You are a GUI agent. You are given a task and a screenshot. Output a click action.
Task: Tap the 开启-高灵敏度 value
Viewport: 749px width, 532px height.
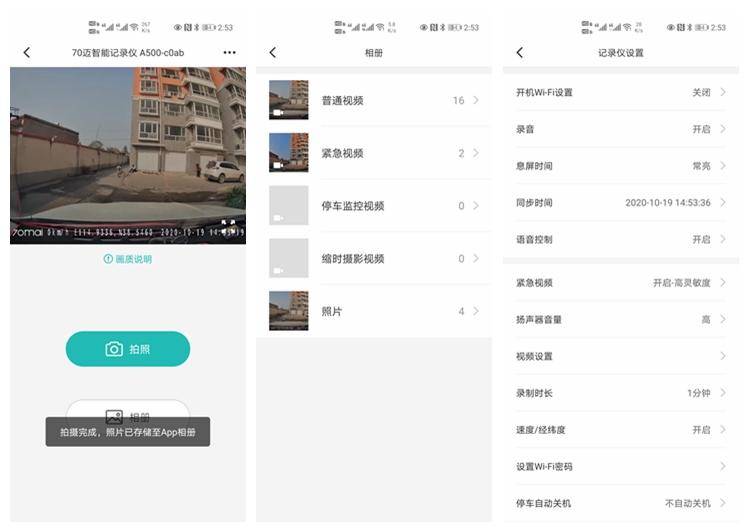(x=682, y=283)
